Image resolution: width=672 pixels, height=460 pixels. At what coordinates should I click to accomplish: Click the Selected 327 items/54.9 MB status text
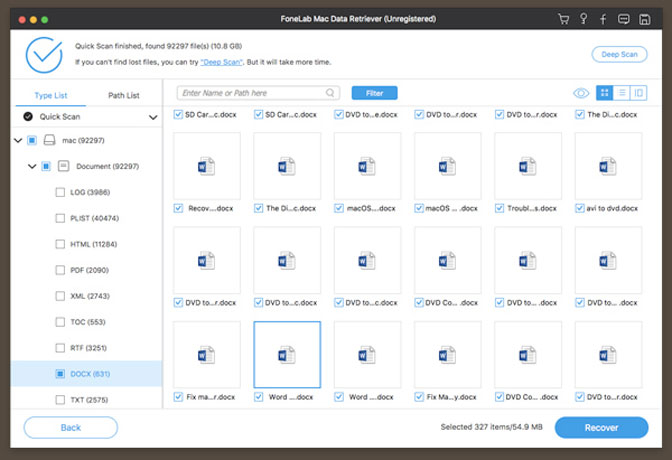click(492, 427)
